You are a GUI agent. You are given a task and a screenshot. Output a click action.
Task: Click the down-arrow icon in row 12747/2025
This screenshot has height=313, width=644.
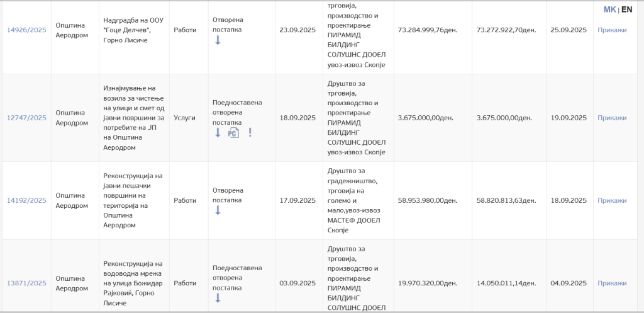coord(218,133)
